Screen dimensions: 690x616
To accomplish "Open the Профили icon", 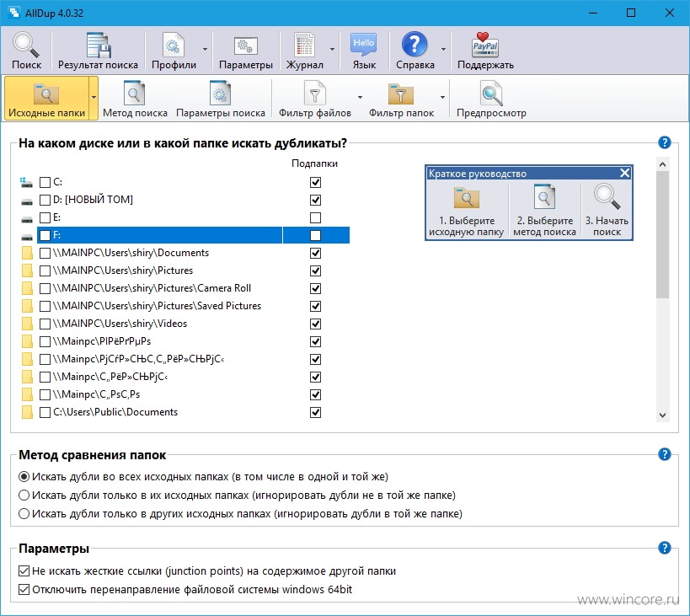I will click(173, 45).
